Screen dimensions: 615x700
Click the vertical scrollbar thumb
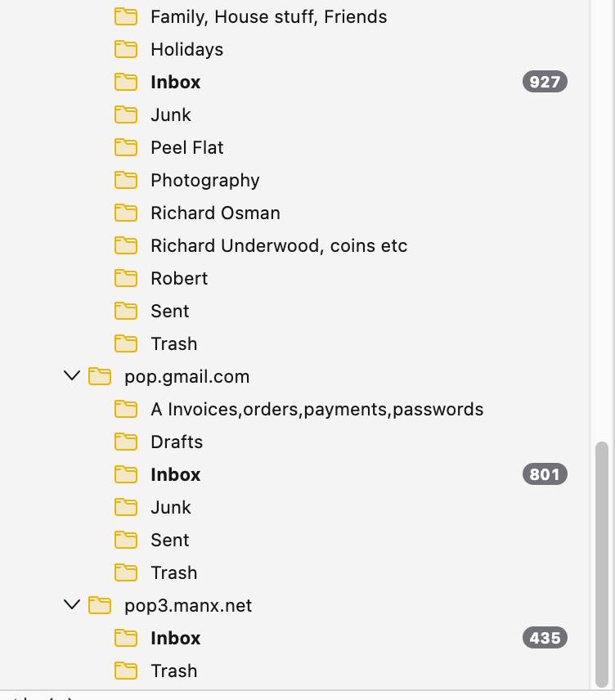602,564
